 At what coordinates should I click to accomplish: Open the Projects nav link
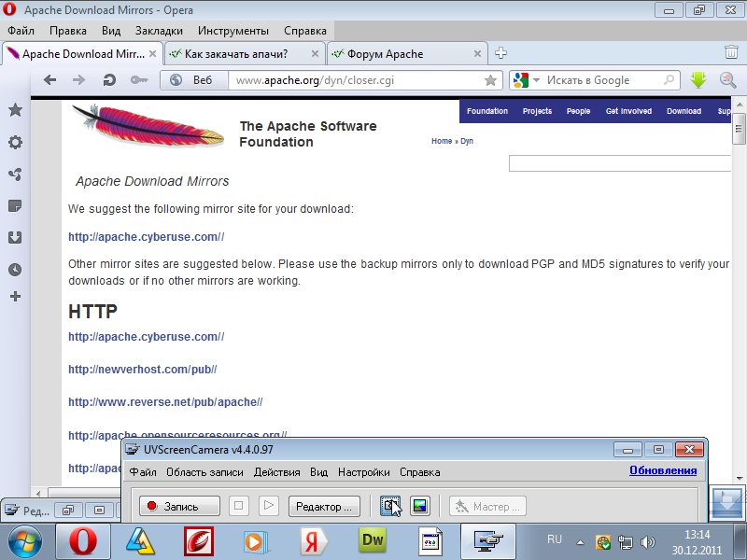[537, 111]
